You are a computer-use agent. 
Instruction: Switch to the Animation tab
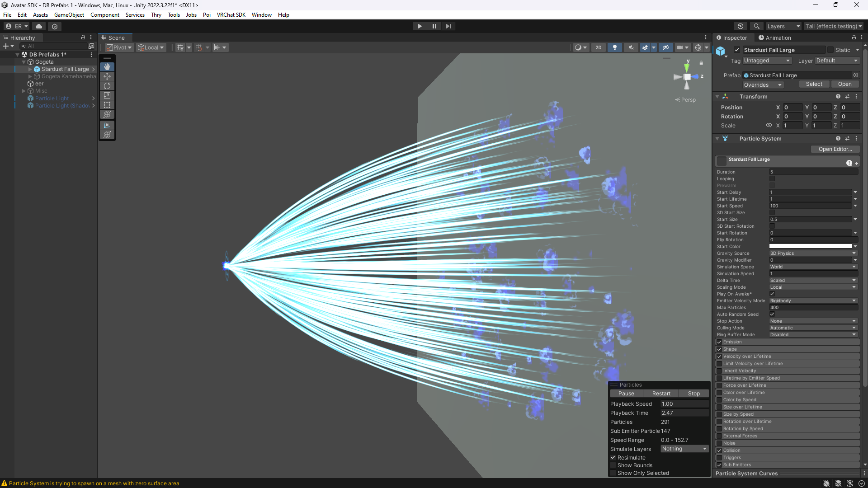coord(775,38)
